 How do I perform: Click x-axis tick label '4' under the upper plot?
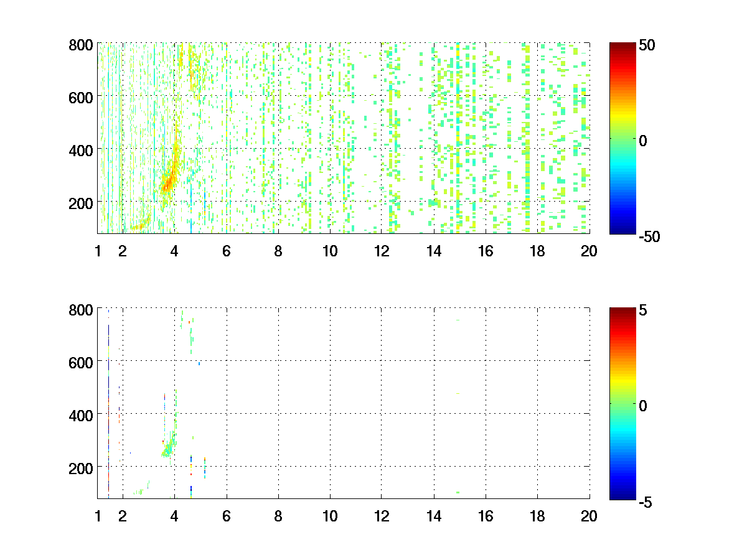pos(174,251)
